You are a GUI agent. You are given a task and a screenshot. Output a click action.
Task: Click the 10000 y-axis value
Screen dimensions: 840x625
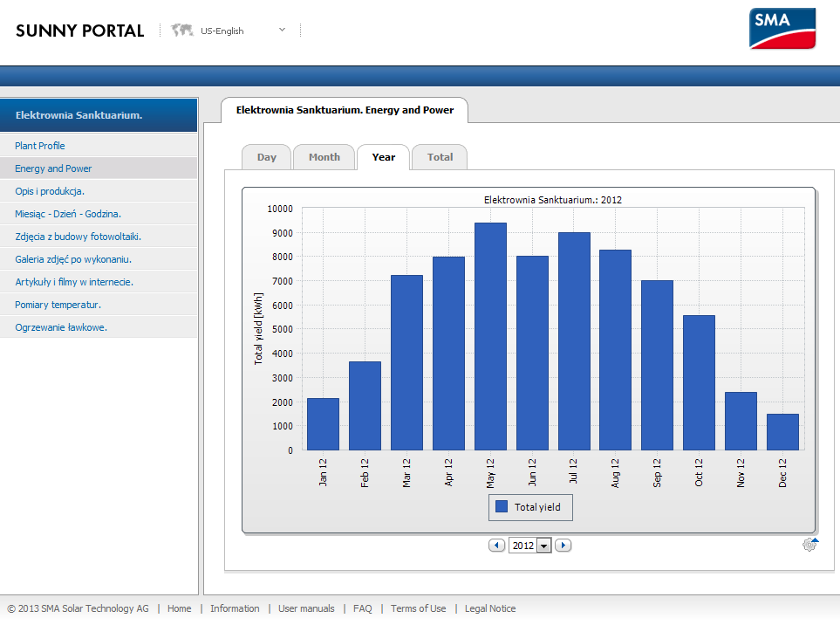click(x=280, y=209)
